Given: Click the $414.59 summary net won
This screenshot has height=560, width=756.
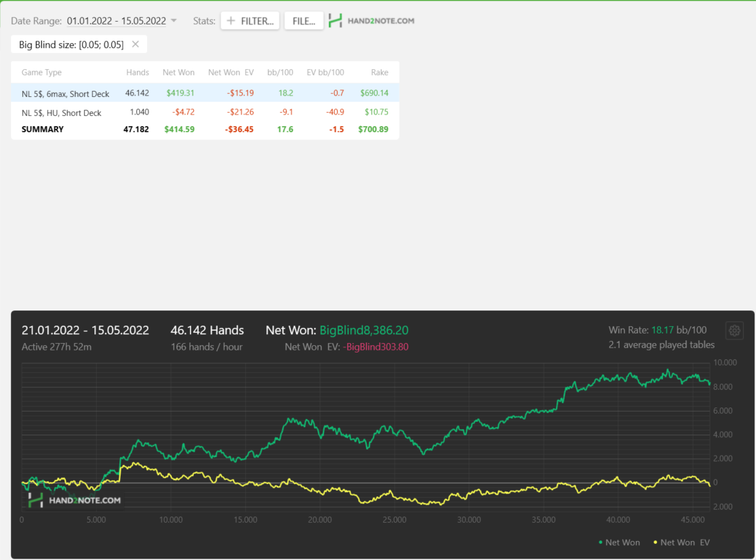Looking at the screenshot, I should click(x=180, y=129).
